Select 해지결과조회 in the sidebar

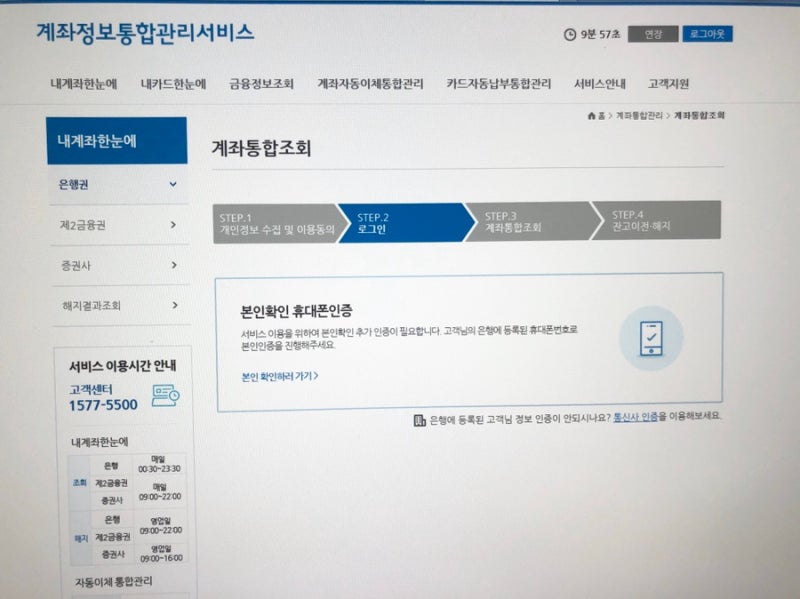point(91,306)
